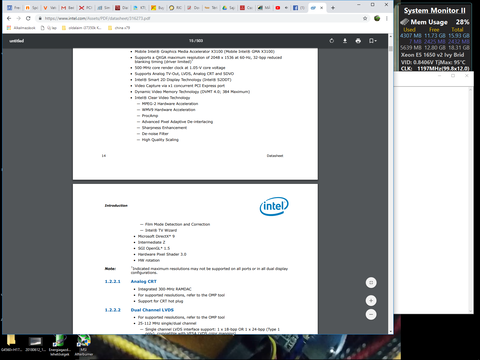480x360 pixels.
Task: Click the Dual Channel LVDS heading link
Action: pyautogui.click(x=152, y=310)
